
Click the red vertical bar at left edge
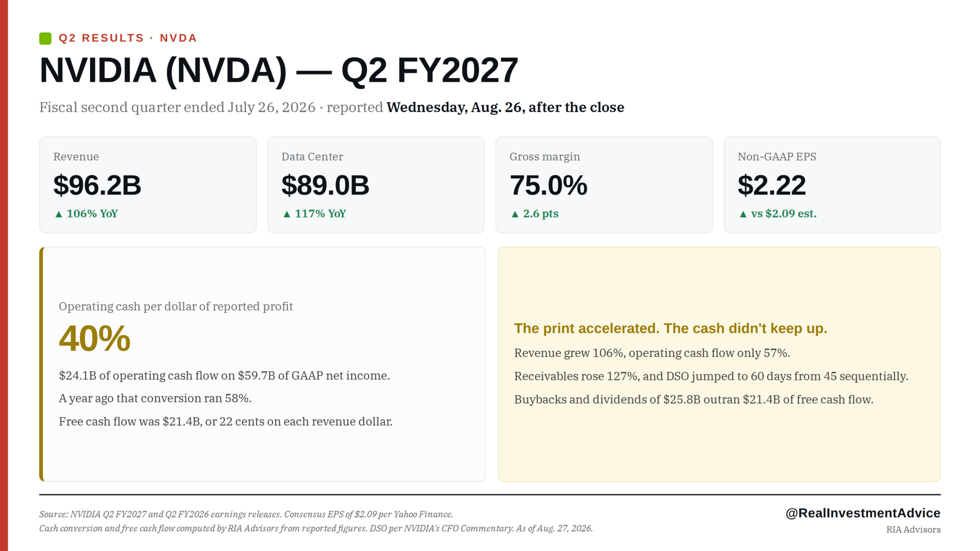(4, 275)
